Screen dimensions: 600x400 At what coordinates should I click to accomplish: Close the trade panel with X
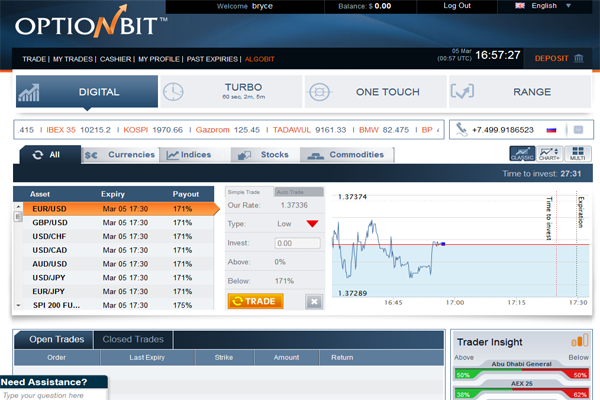[x=314, y=302]
